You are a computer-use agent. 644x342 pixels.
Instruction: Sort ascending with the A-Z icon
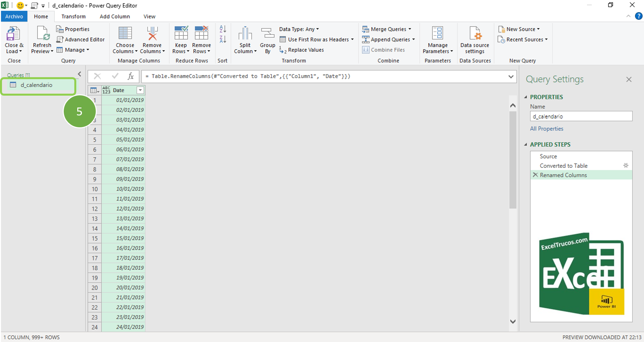(223, 29)
